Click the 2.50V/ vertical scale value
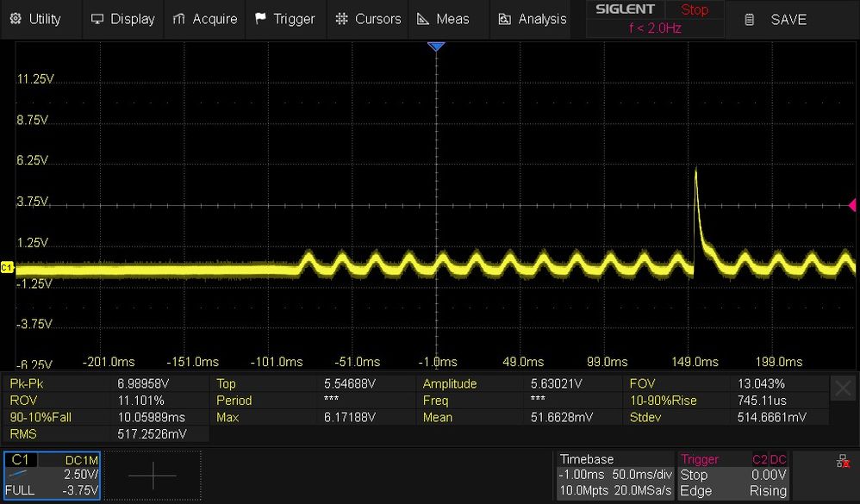Viewport: 860px width, 504px height. pyautogui.click(x=81, y=475)
